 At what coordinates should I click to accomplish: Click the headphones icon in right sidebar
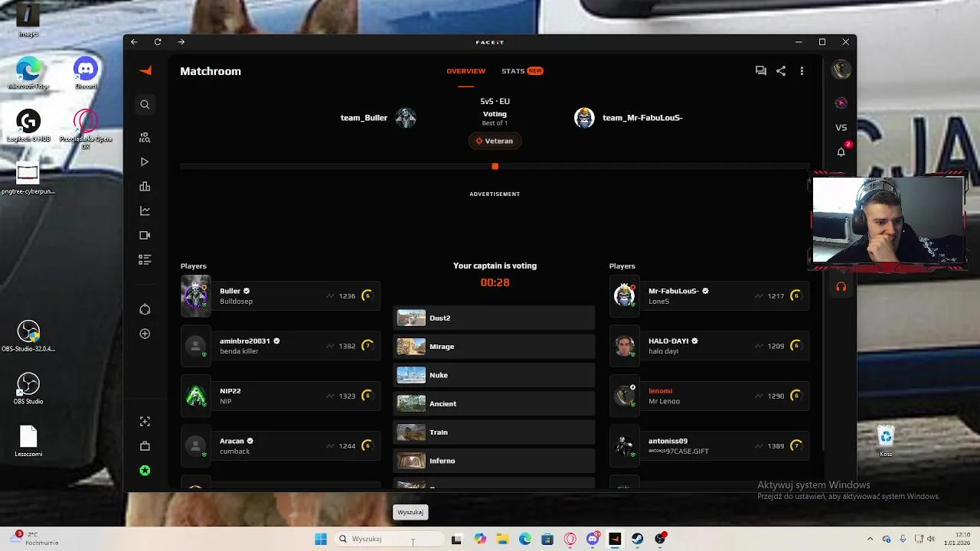coord(841,287)
